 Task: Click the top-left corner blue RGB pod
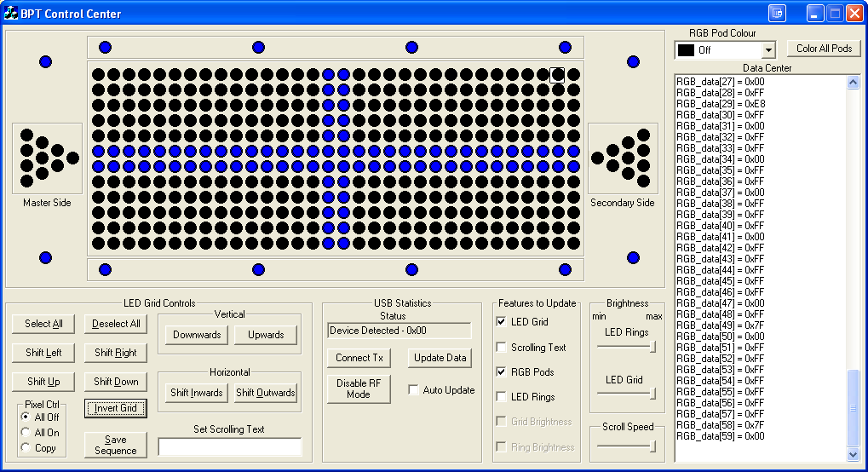(x=46, y=61)
